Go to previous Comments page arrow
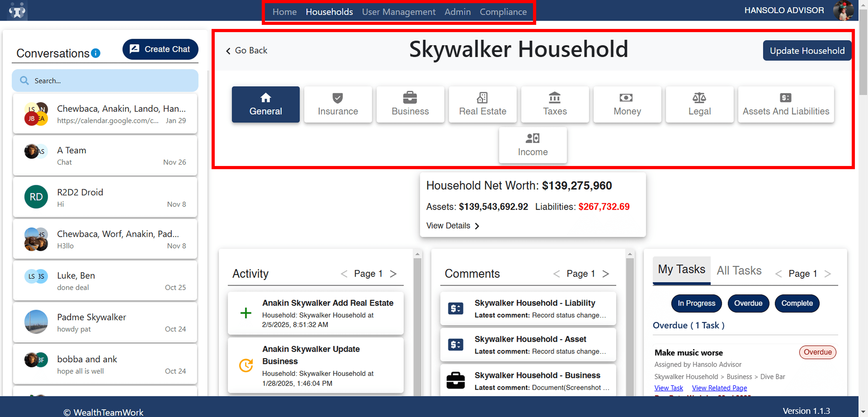 556,274
